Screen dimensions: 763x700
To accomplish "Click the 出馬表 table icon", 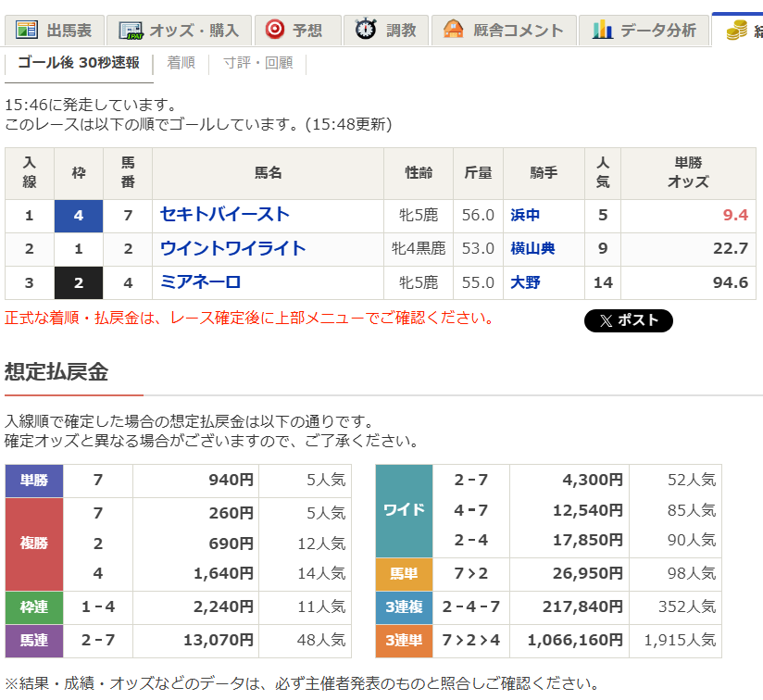I will pos(26,31).
